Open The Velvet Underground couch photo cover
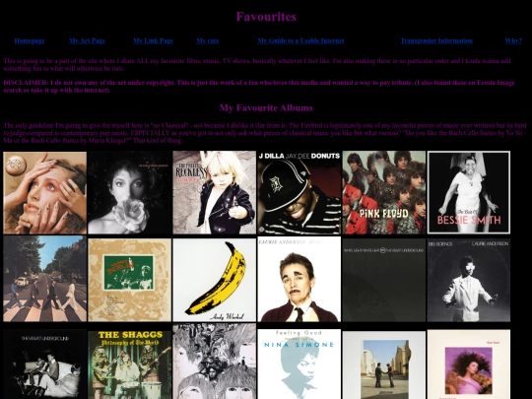This screenshot has height=399, width=532. click(44, 365)
